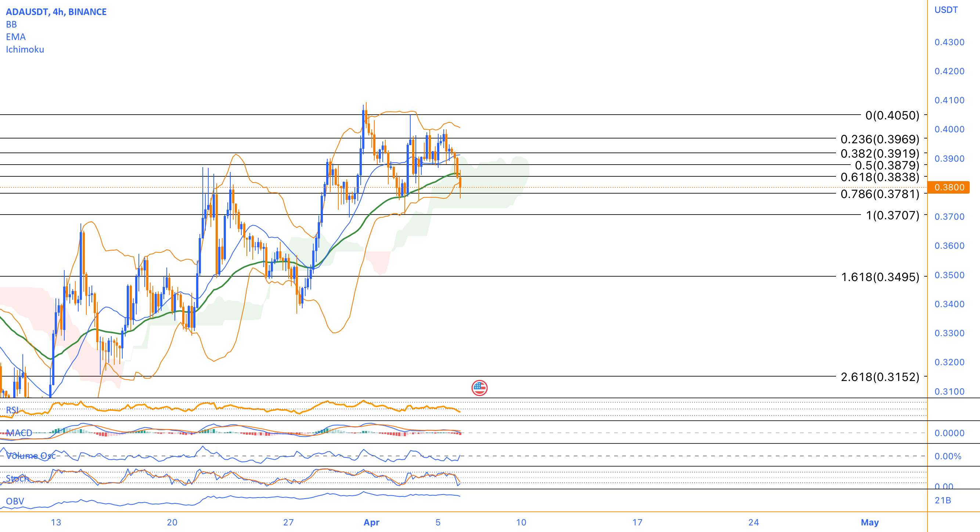Click the Fibonacci label 0.5(0.3879)
Viewport: 980px width, 532px height.
click(x=887, y=166)
